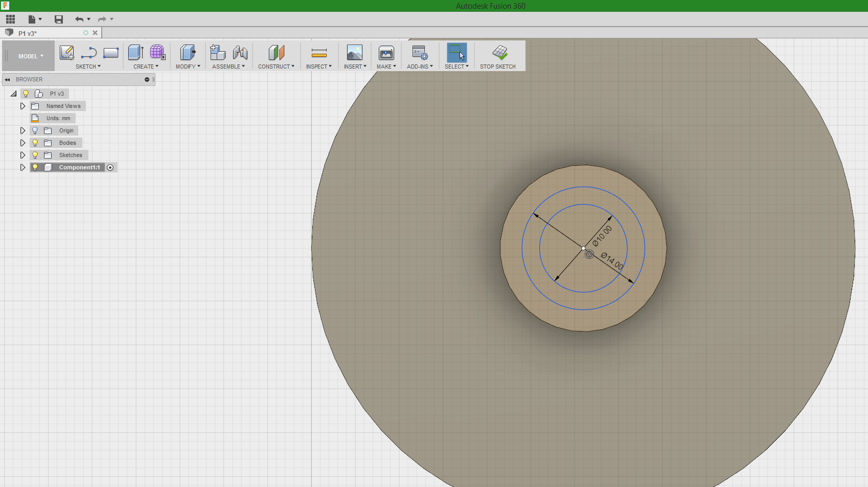Image resolution: width=868 pixels, height=487 pixels.
Task: Expand the Named Views folder
Action: 22,106
